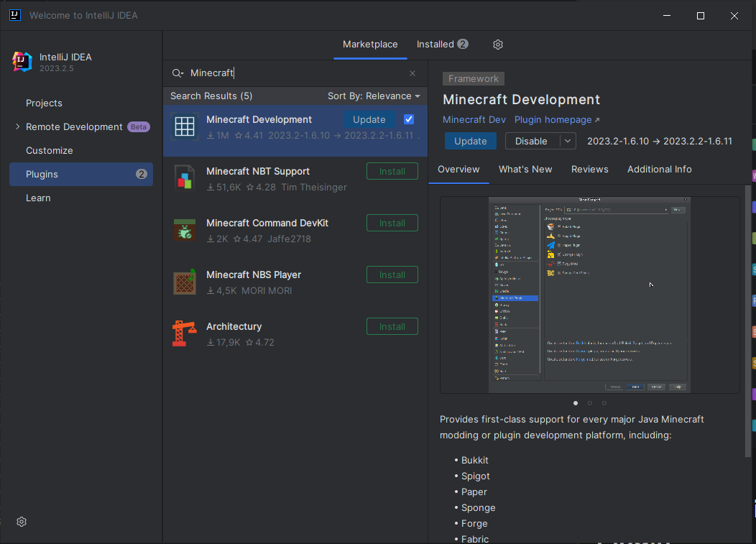Switch to the Installed tab
The height and width of the screenshot is (544, 756).
(x=442, y=45)
